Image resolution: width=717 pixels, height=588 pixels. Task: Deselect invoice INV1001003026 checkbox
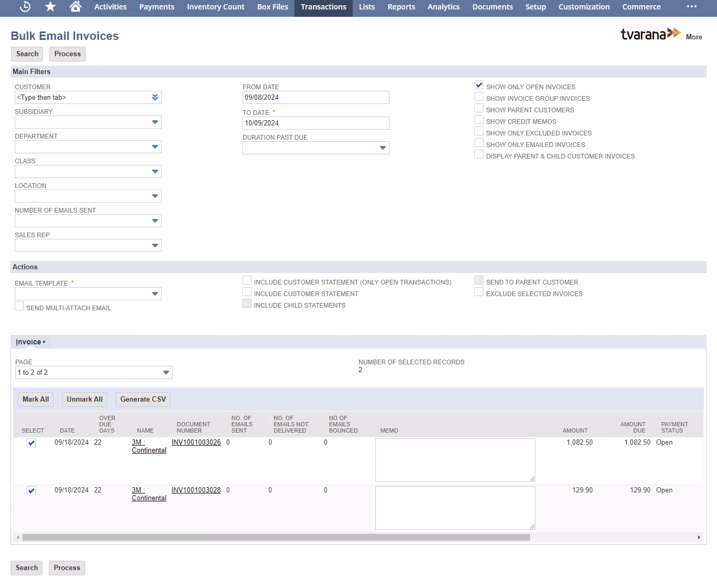click(31, 443)
